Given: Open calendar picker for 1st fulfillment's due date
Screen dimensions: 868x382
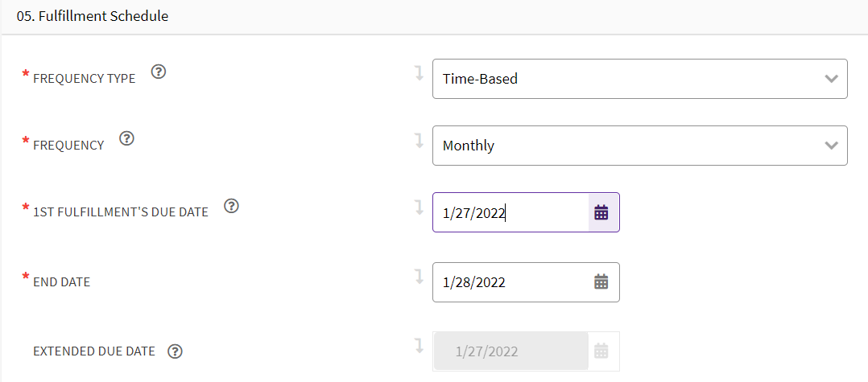Looking at the screenshot, I should click(601, 212).
